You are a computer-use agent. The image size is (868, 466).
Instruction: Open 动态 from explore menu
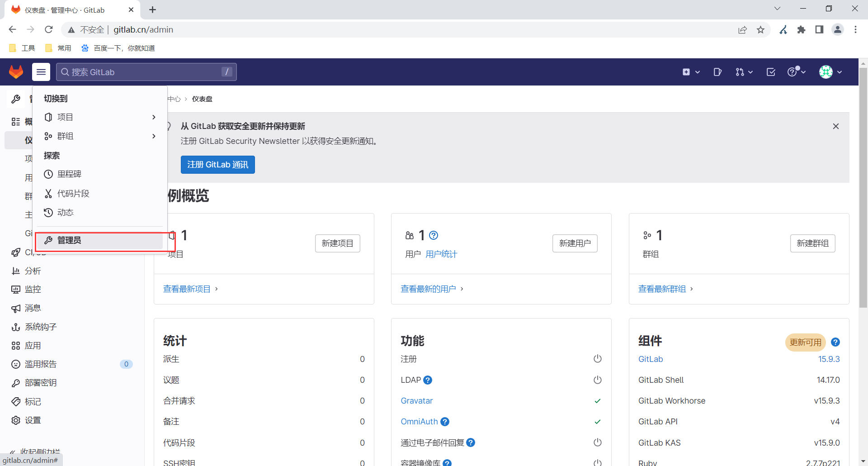pos(100,213)
